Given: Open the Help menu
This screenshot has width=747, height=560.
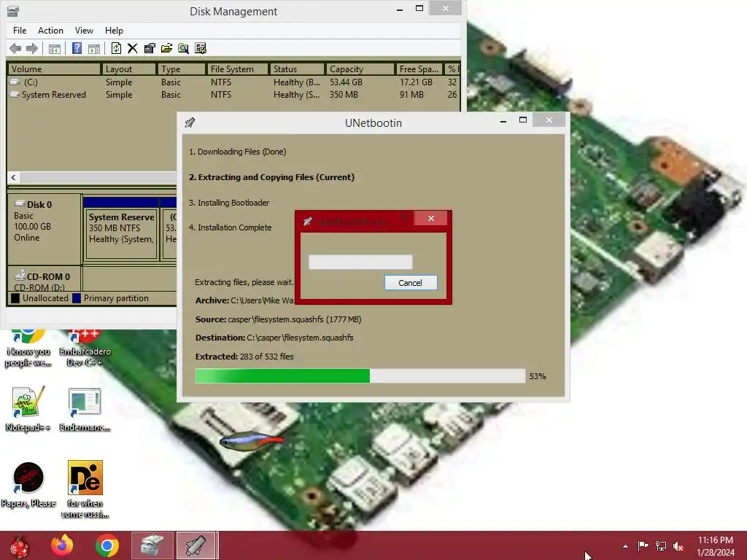Looking at the screenshot, I should pyautogui.click(x=114, y=31).
